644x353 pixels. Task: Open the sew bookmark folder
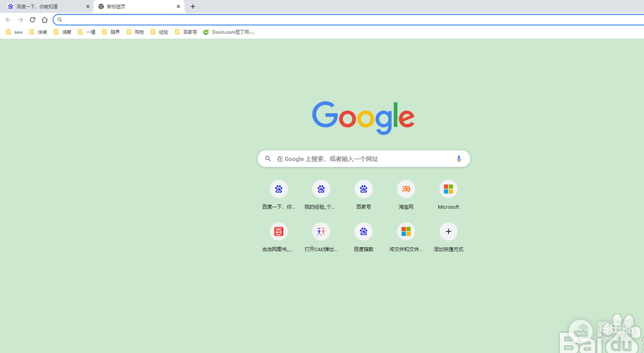pos(14,32)
